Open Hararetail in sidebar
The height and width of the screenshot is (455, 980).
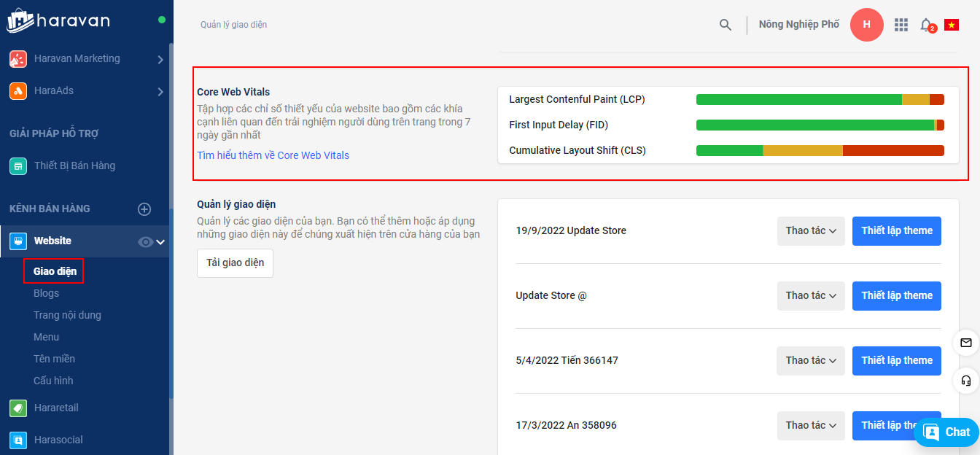56,408
